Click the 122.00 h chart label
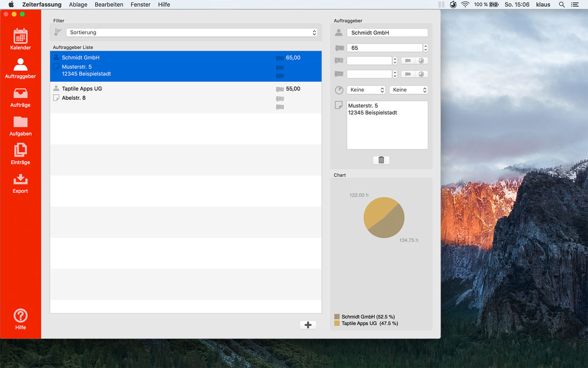 359,195
